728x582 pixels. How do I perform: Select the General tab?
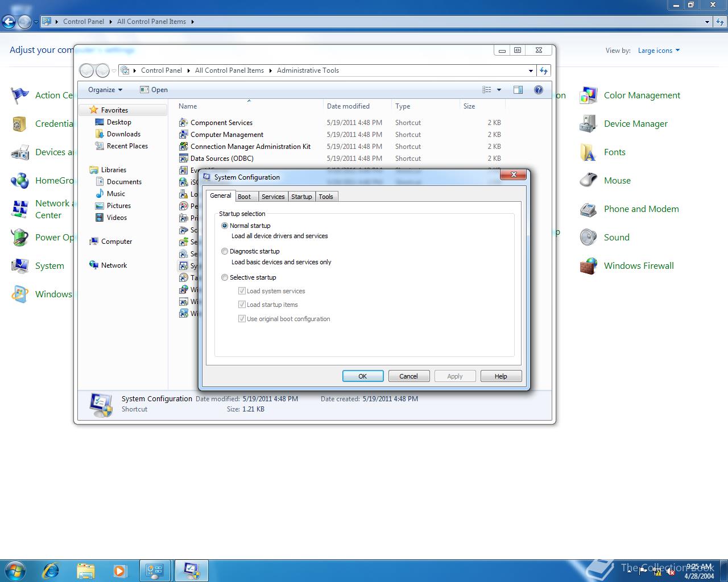coord(221,196)
